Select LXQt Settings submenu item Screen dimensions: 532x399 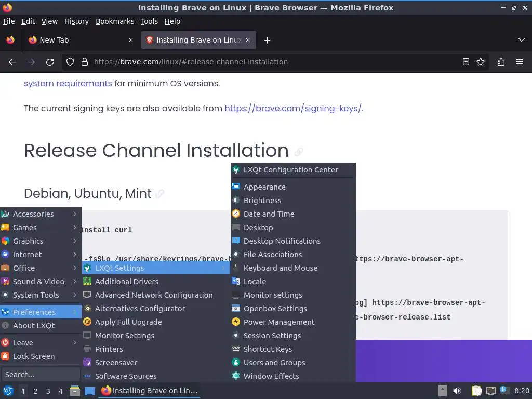[x=156, y=268]
